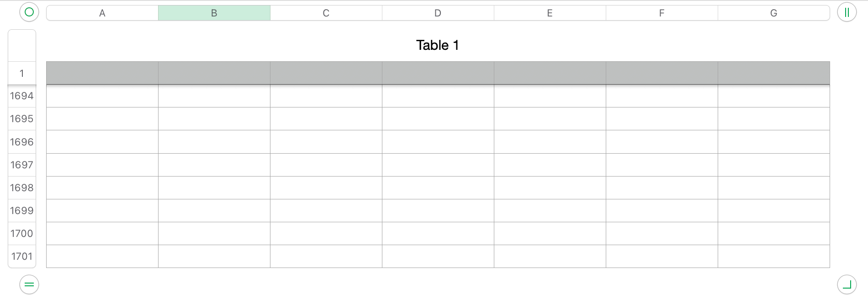
Task: Click the add column handle icon
Action: tap(847, 12)
